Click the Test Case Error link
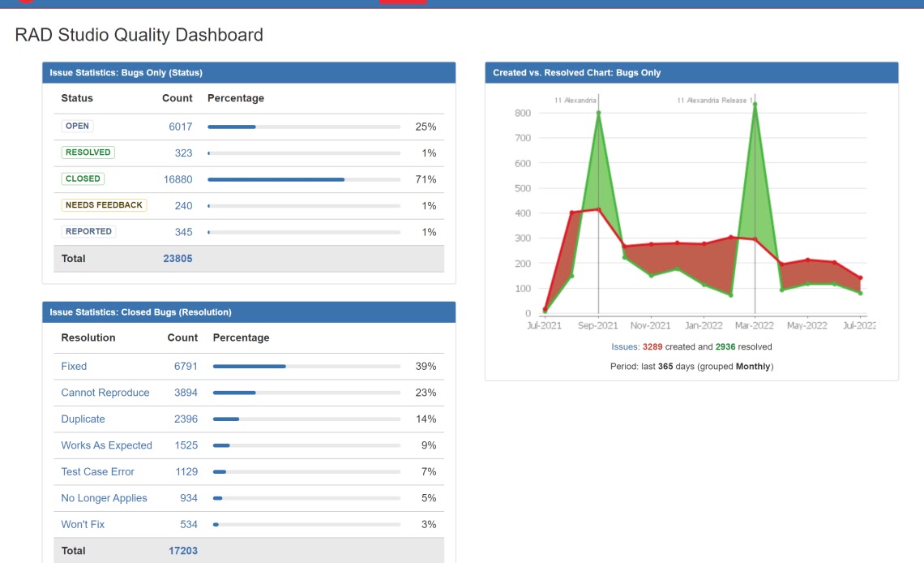This screenshot has height=563, width=924. (x=98, y=471)
